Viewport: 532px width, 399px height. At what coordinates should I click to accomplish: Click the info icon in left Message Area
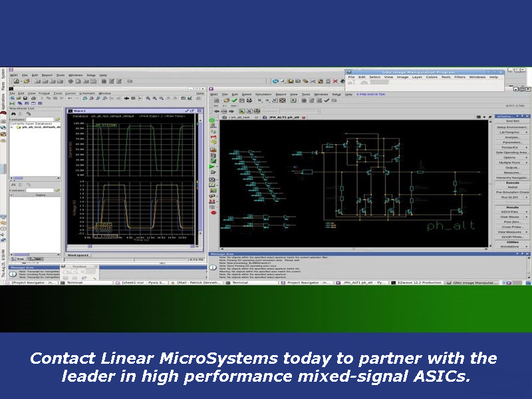[13, 274]
